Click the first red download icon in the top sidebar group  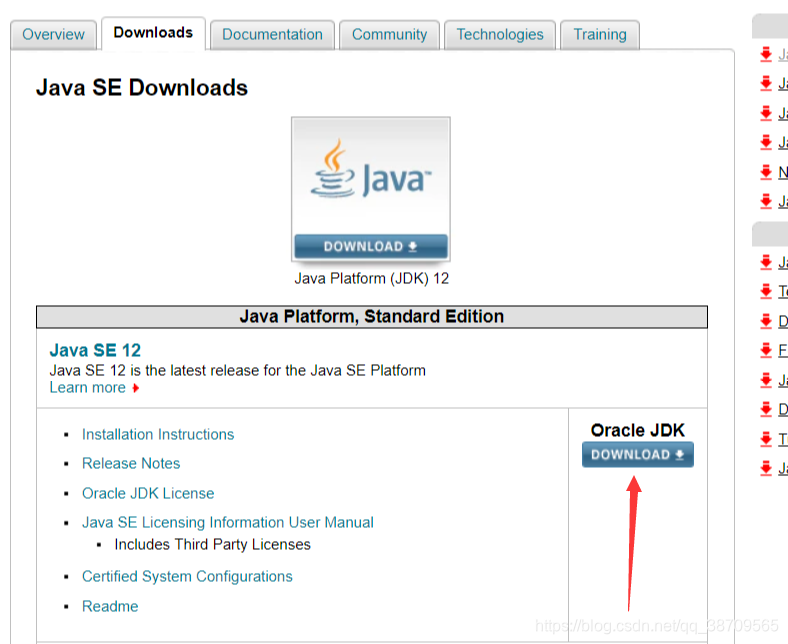[x=766, y=54]
